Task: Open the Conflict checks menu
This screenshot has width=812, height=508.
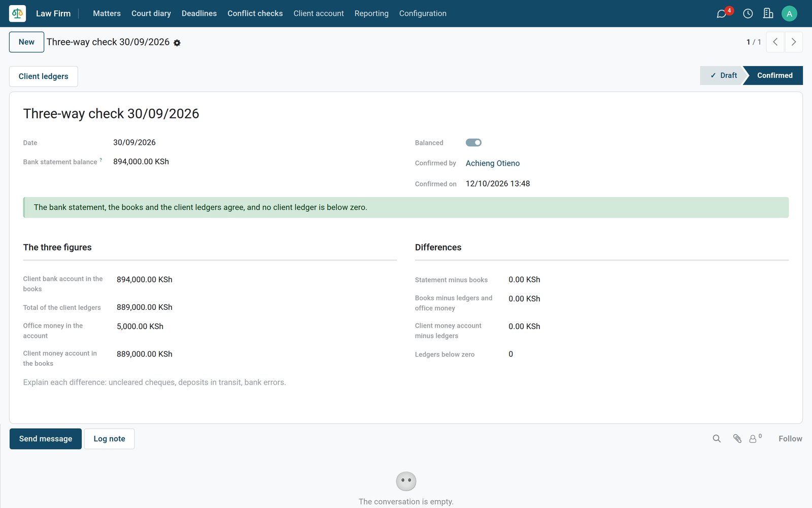Action: coord(255,13)
